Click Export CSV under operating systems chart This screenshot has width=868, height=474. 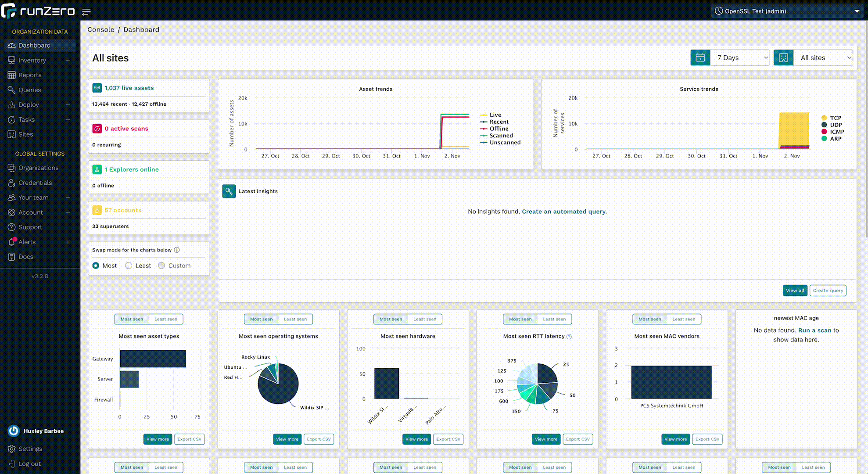click(x=319, y=439)
